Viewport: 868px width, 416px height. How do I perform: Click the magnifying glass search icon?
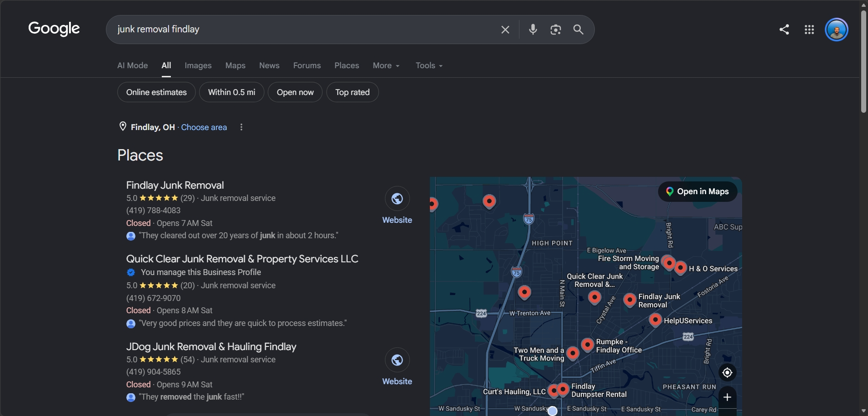578,30
